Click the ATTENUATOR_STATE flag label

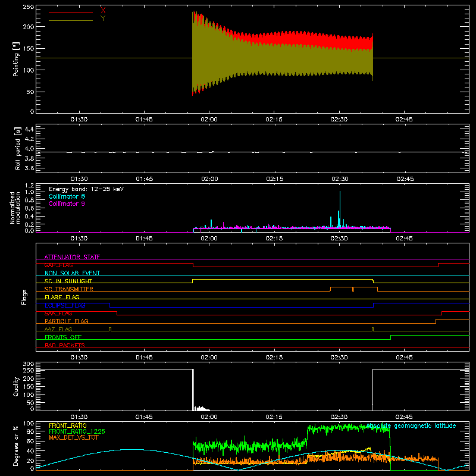72,257
